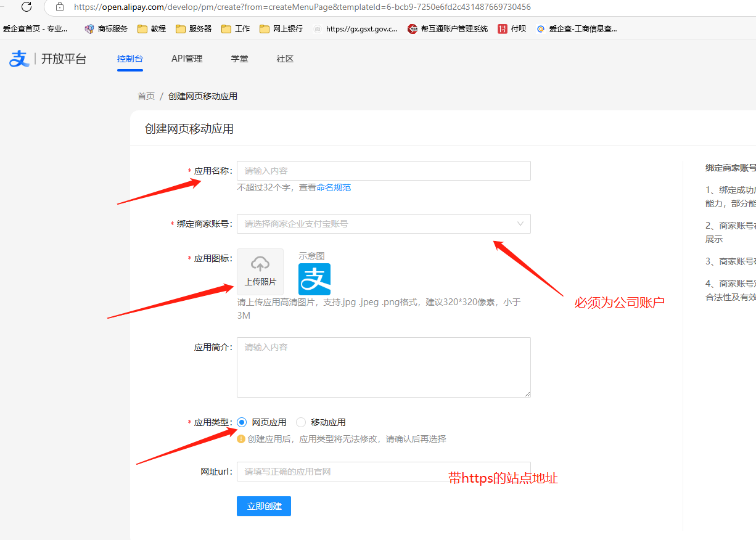Switch to the API管理 tab
756x540 pixels.
pos(187,59)
